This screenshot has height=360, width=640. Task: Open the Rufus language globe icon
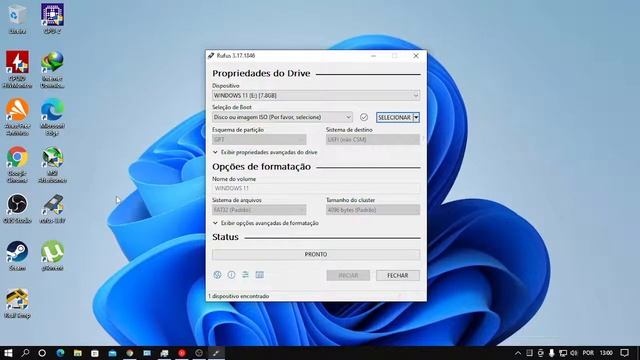217,275
